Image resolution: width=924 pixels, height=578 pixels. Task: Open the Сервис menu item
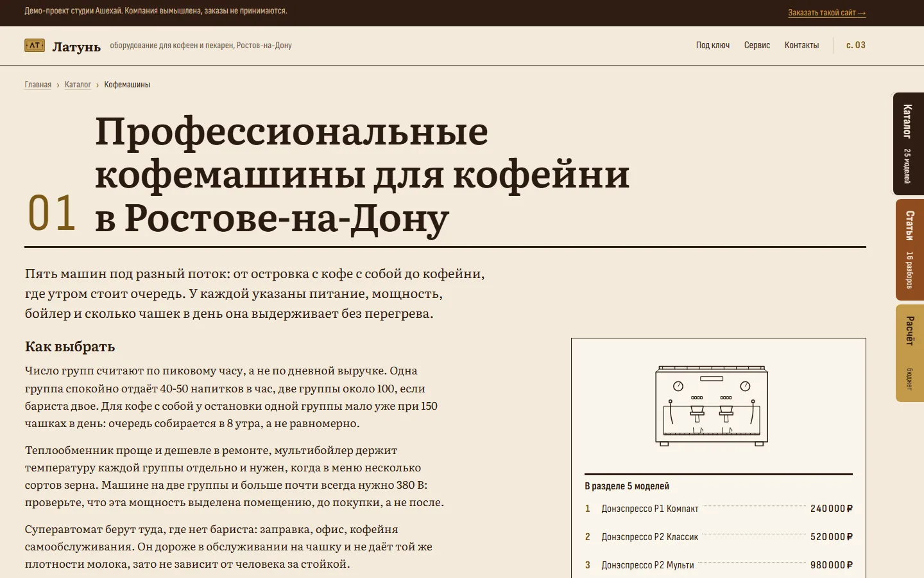(x=757, y=45)
